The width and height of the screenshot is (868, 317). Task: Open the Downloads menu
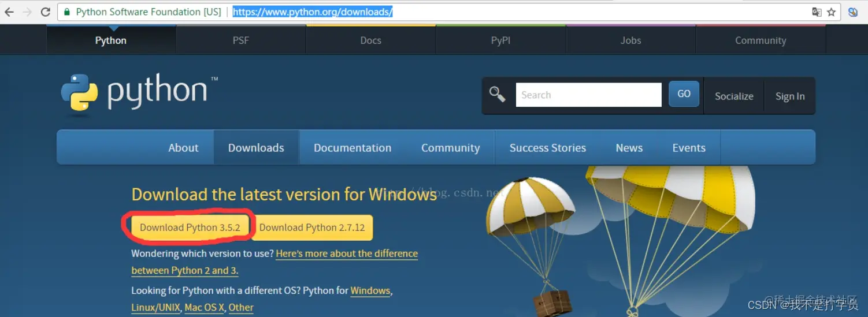[x=256, y=148]
